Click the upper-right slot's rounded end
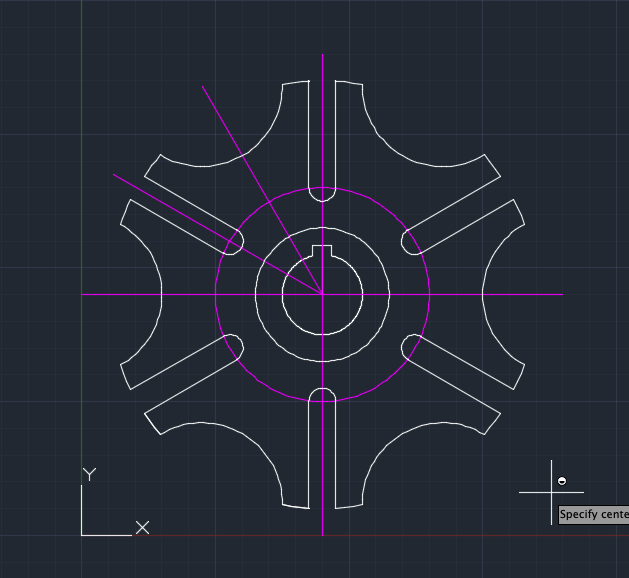 [403, 242]
